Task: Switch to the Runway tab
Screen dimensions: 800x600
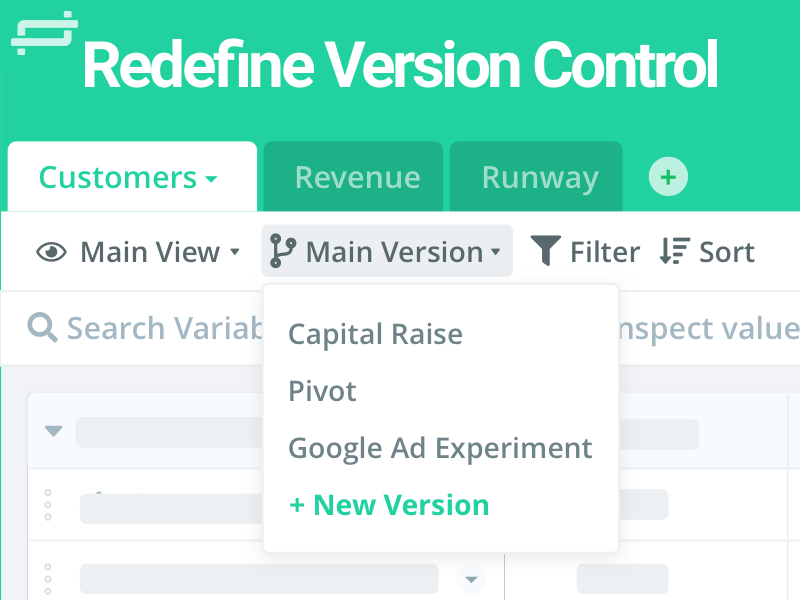Action: [x=539, y=178]
